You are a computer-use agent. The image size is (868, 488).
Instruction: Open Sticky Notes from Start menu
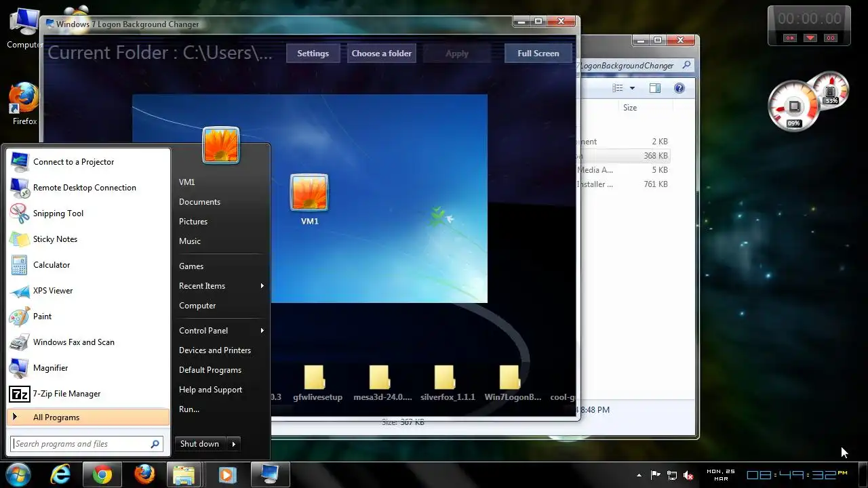click(88, 239)
